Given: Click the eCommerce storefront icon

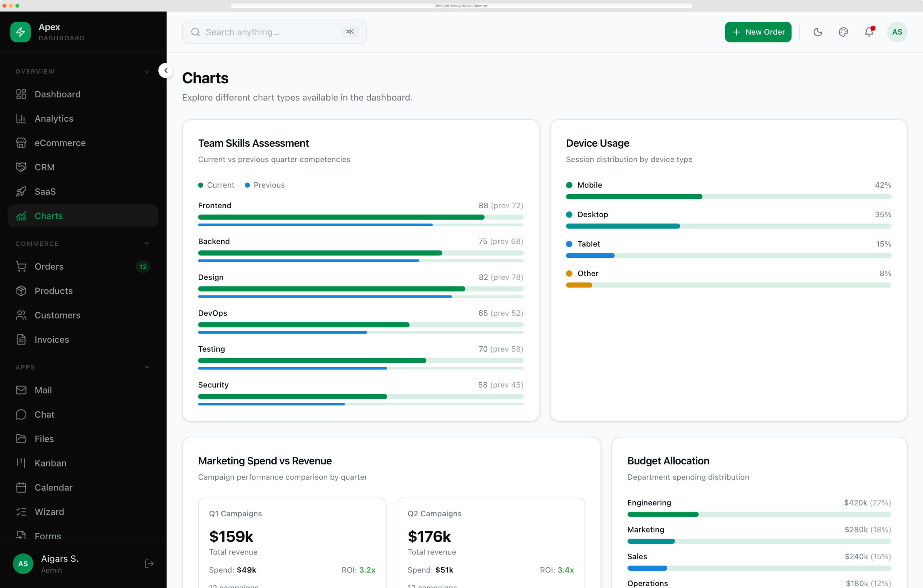Looking at the screenshot, I should click(21, 143).
